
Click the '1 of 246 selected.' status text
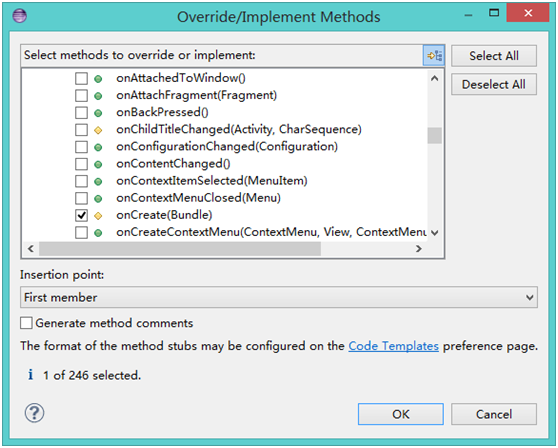92,375
